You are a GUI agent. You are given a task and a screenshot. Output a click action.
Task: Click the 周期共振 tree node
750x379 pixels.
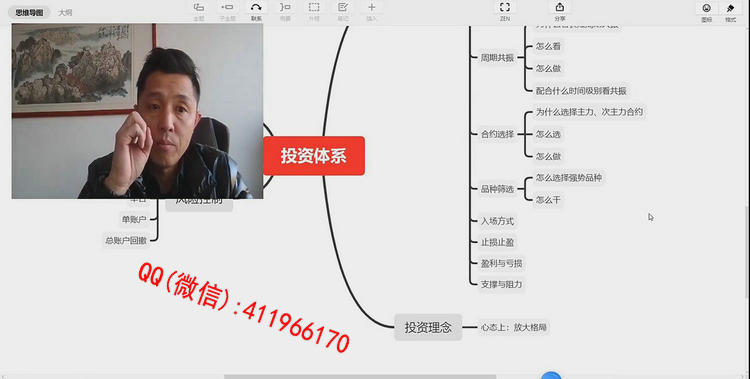497,57
